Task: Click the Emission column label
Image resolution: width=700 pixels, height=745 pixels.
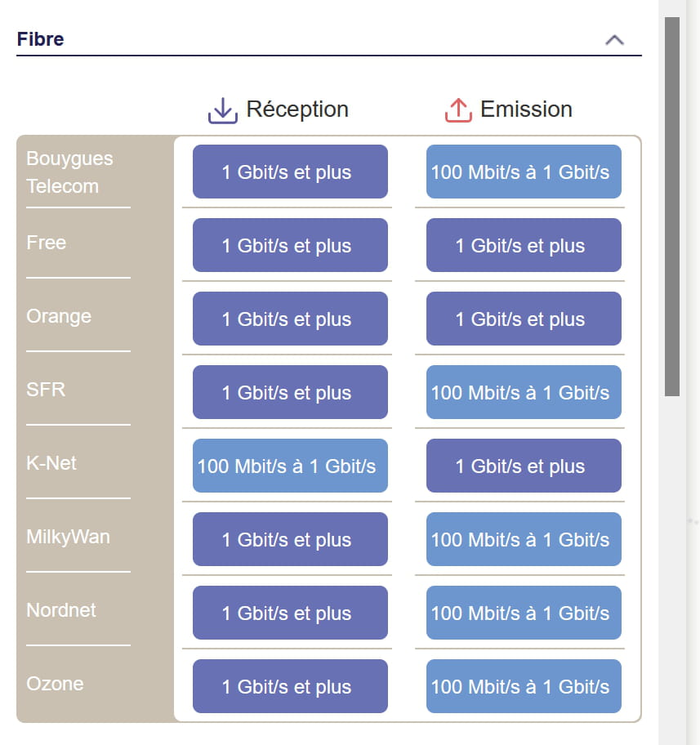Action: [x=526, y=109]
